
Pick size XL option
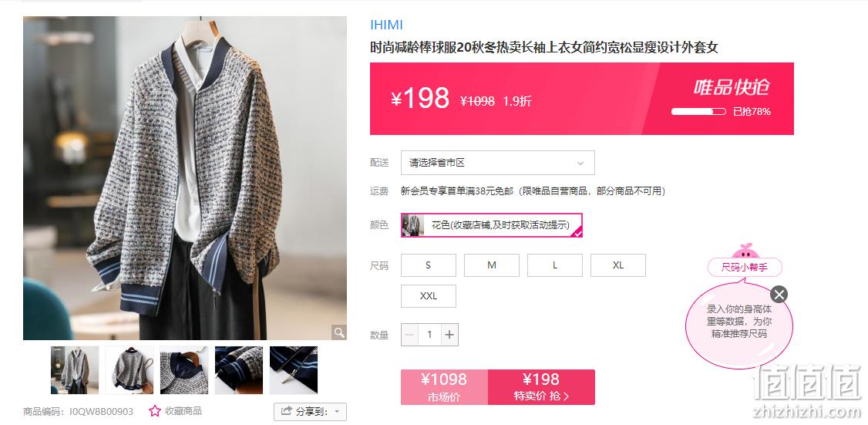(x=618, y=265)
